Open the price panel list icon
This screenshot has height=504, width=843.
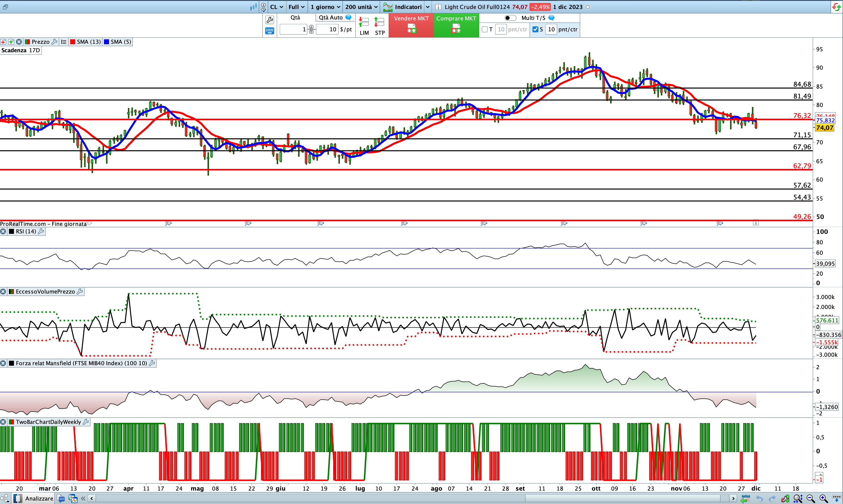tap(63, 42)
